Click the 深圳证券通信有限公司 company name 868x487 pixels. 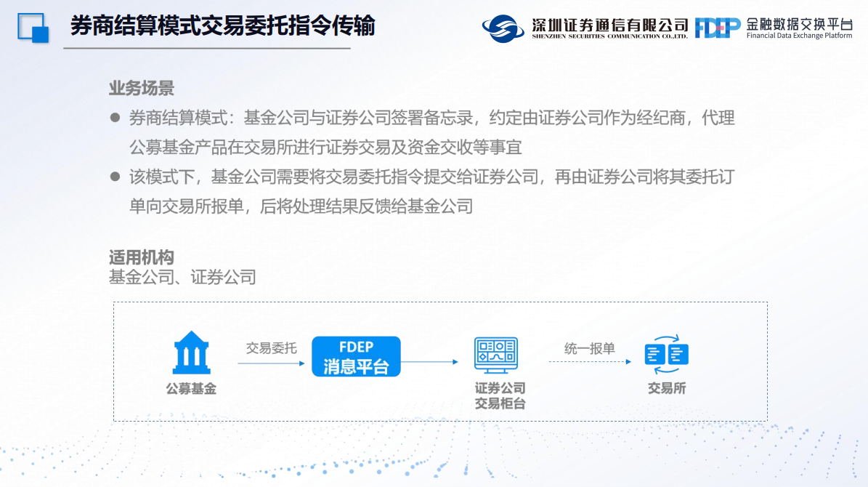[610, 25]
